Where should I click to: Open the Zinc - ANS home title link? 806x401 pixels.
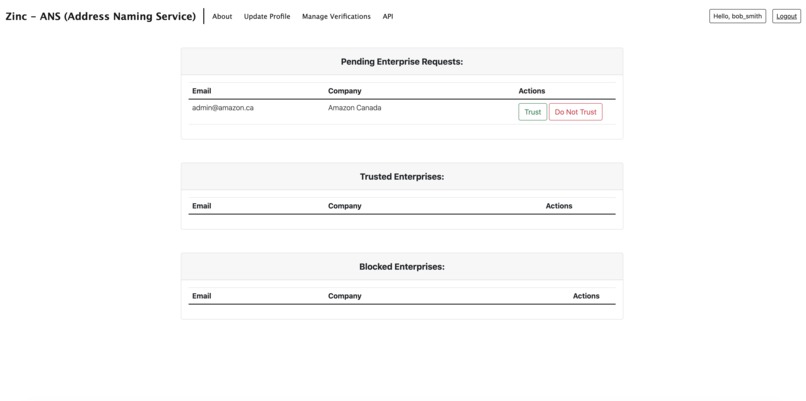(x=101, y=16)
